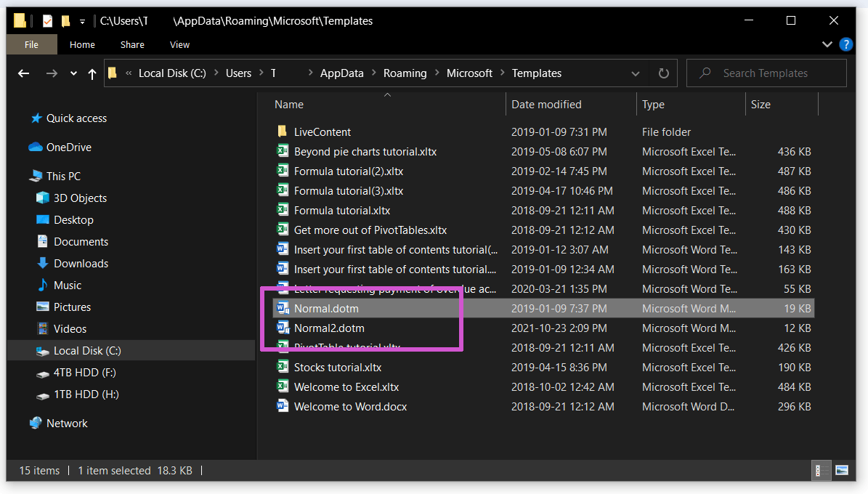Screen dimensions: 868x494
Task: Sort files by the Type column
Action: (x=653, y=105)
